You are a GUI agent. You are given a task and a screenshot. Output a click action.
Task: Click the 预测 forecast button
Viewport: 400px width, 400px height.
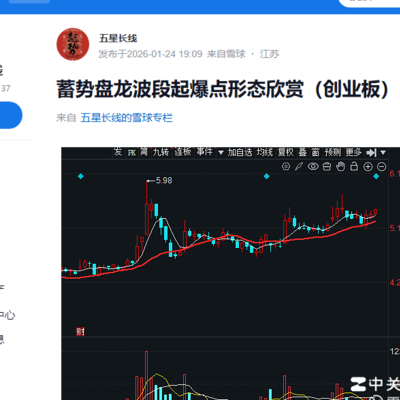pos(333,152)
